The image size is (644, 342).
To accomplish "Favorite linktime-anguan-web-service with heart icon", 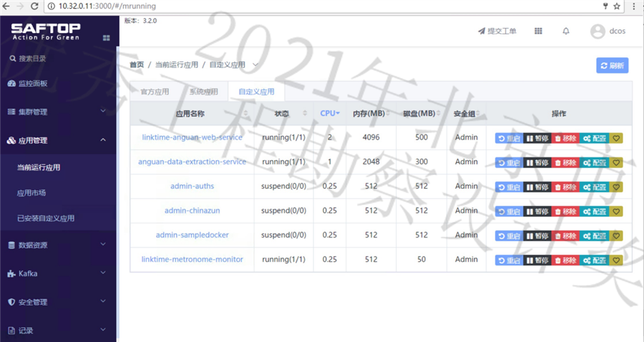I will [x=616, y=138].
